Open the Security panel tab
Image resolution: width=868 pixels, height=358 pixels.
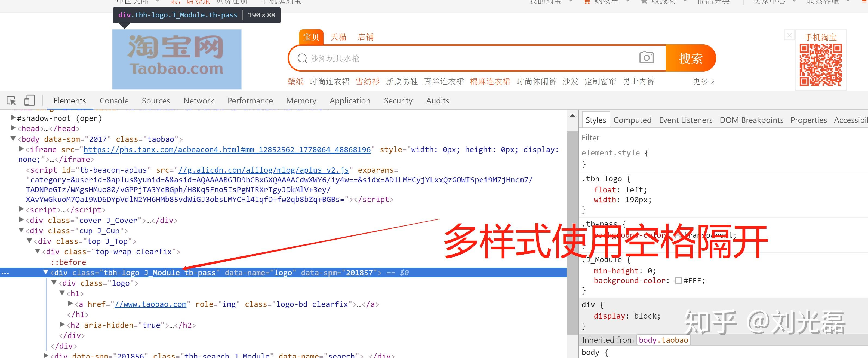[x=398, y=101]
